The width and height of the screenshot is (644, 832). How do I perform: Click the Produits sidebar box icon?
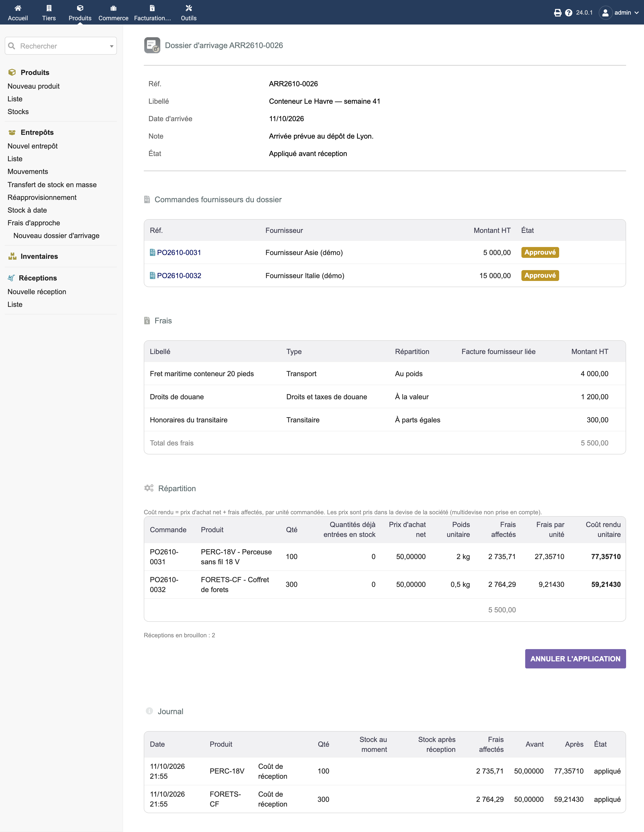click(12, 72)
